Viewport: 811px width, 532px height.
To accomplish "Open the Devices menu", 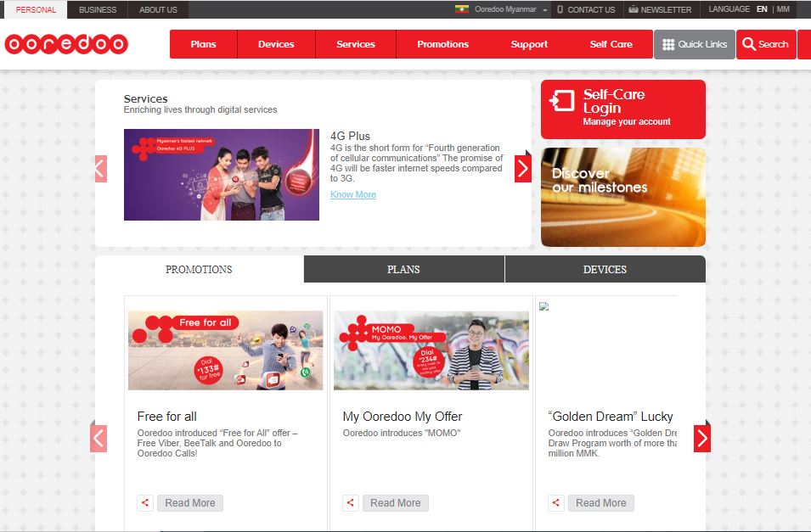I will (276, 44).
